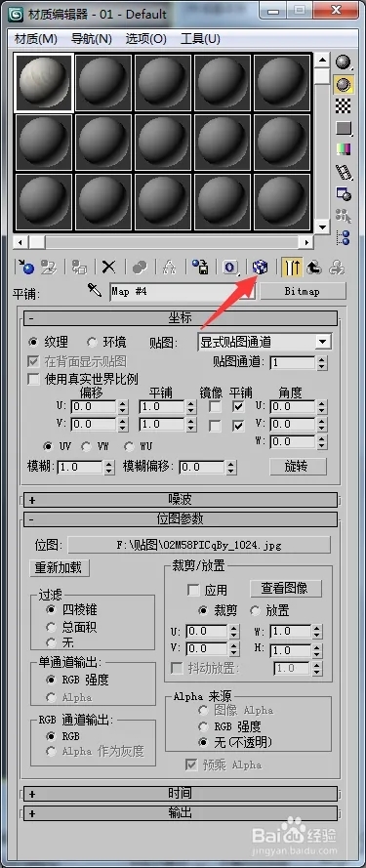Click the Video Color Check icon

click(x=344, y=149)
